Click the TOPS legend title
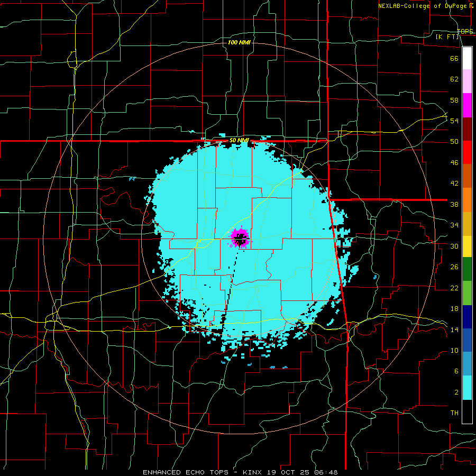 [465, 32]
